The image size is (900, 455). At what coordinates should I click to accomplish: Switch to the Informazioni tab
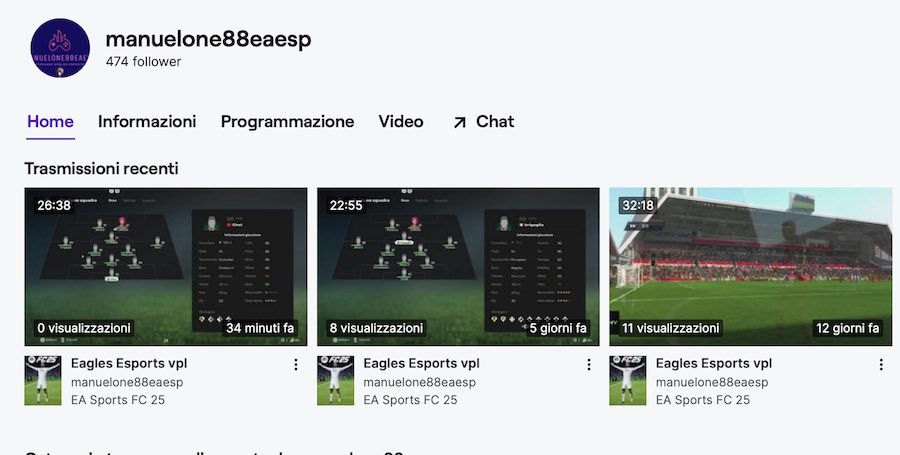coord(147,122)
